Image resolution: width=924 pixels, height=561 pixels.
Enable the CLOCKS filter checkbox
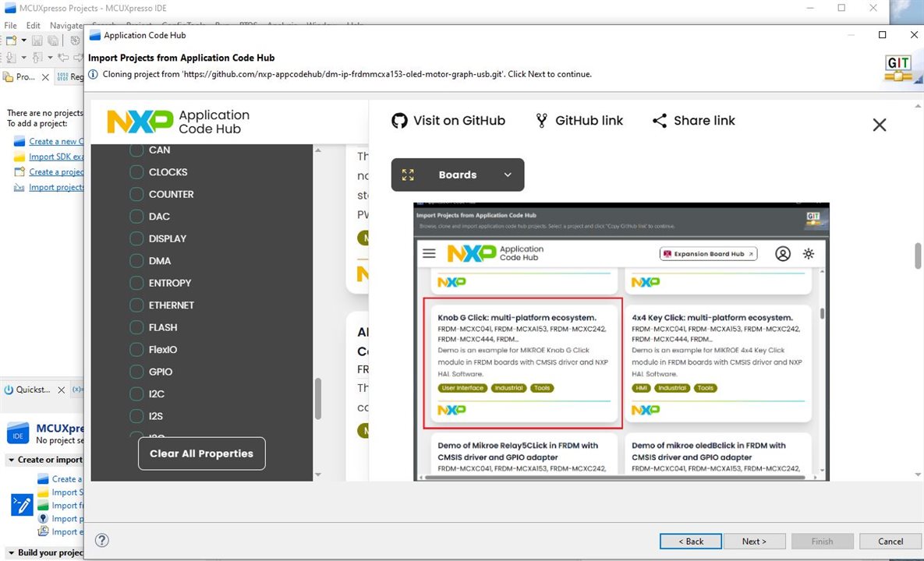(136, 172)
